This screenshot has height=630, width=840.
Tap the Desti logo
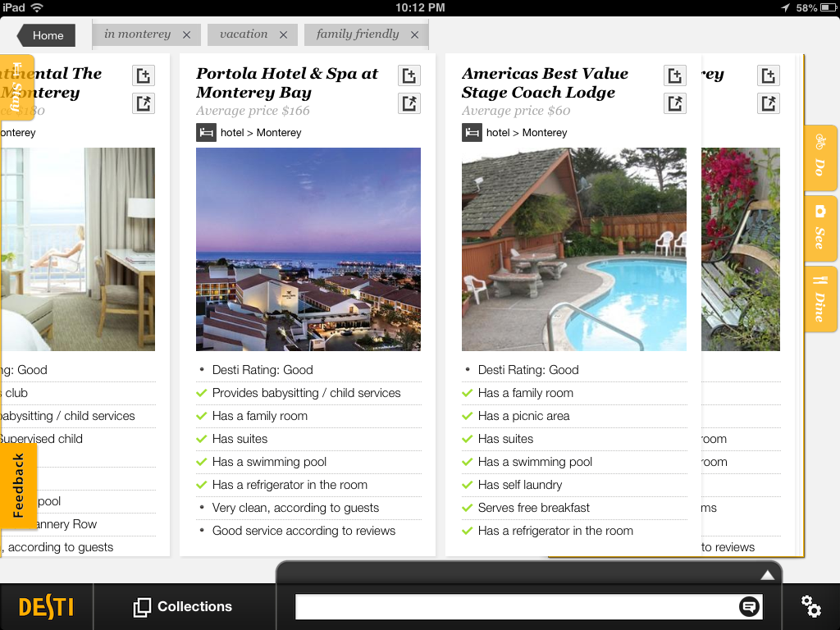tap(46, 607)
